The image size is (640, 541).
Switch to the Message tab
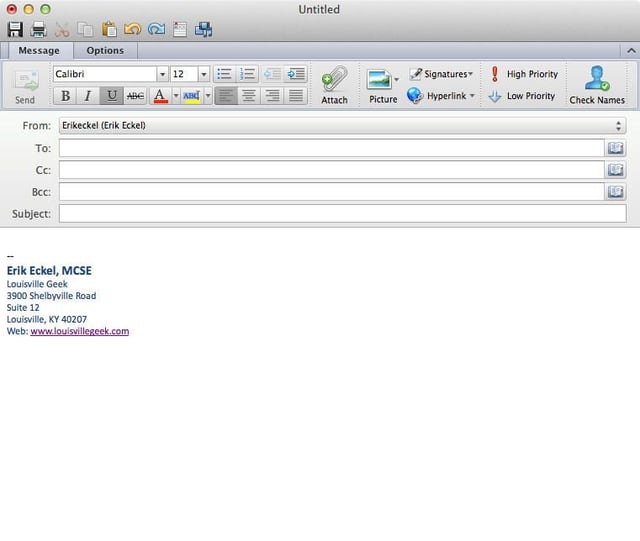coord(39,51)
